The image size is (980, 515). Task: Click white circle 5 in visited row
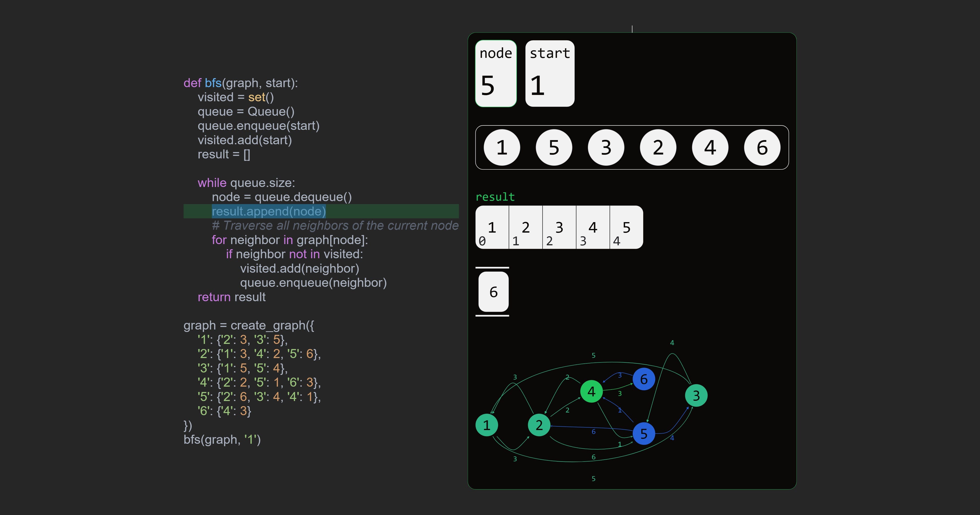[553, 147]
